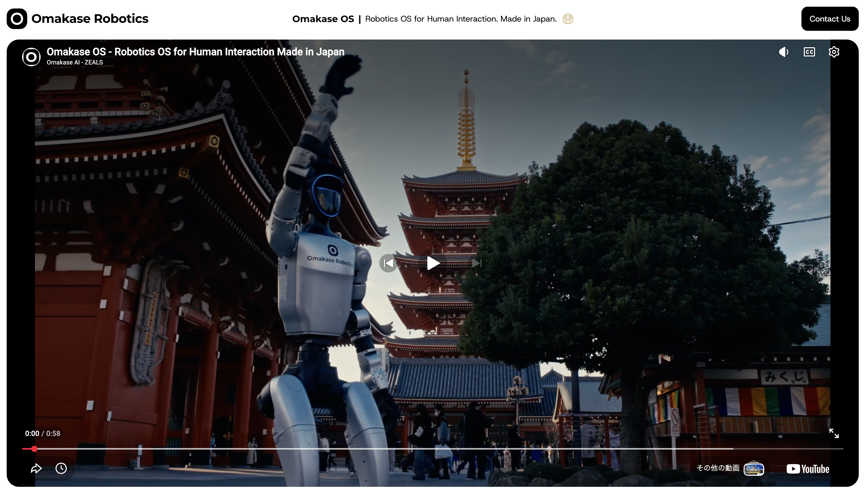Click 'Robotics OS for Human Interaction' tagline

[461, 19]
